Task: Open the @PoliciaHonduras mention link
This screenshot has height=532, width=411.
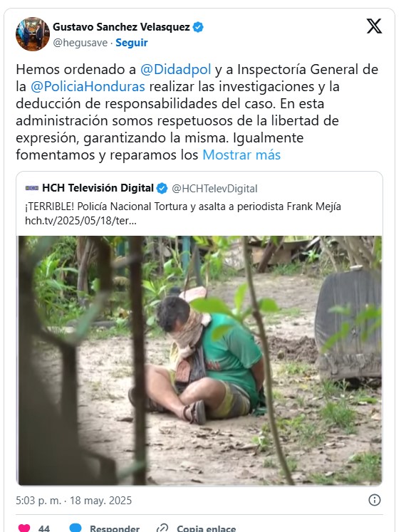Action: (88, 86)
